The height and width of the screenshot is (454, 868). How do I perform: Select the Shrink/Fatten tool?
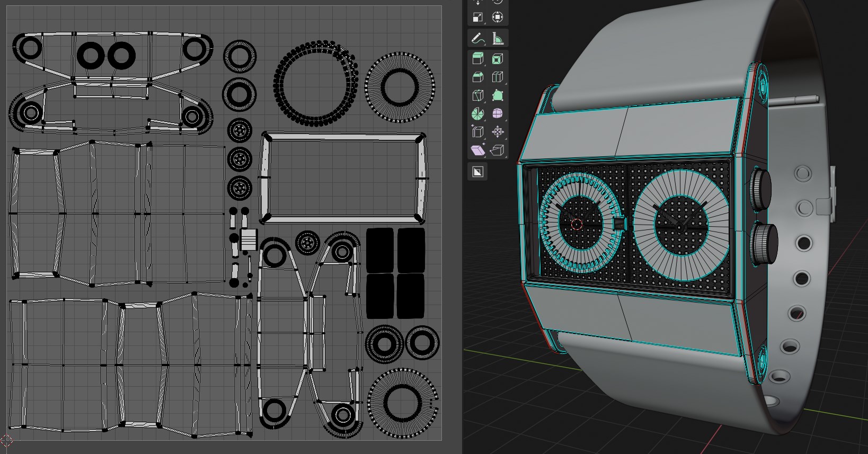pos(497,132)
